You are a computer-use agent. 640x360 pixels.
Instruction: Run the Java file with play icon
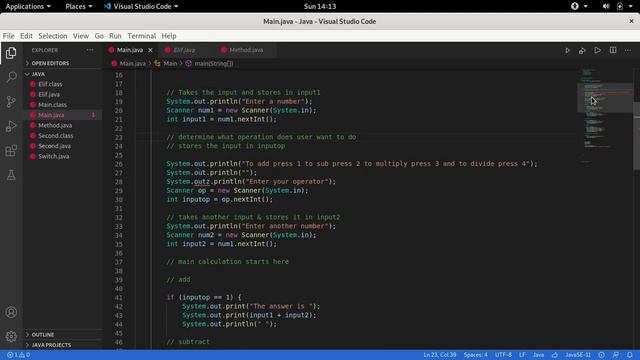567,51
